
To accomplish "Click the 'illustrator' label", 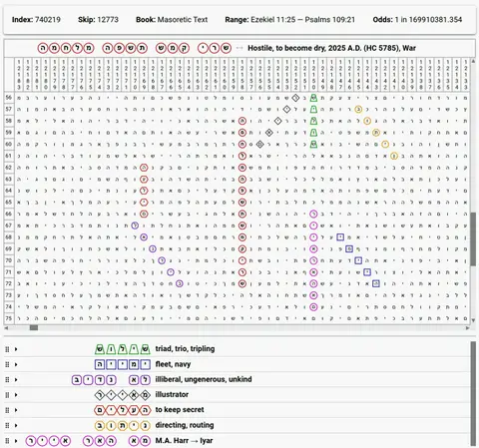I will [x=172, y=395].
